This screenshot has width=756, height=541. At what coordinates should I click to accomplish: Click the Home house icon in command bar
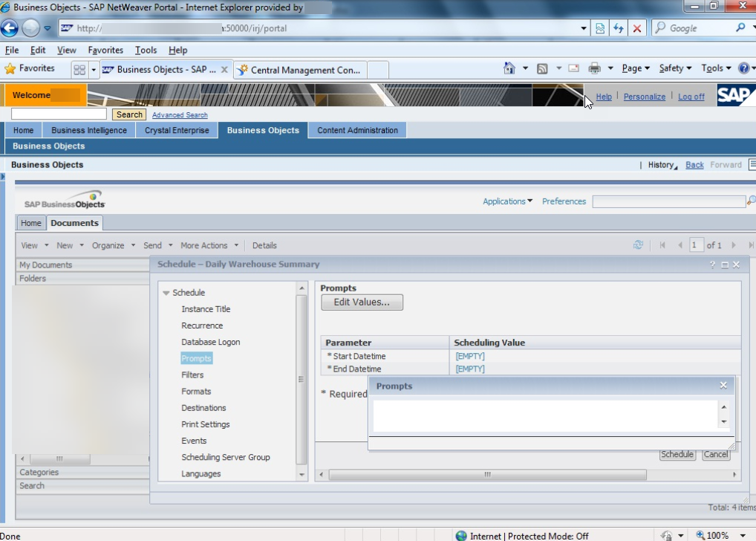pos(509,68)
